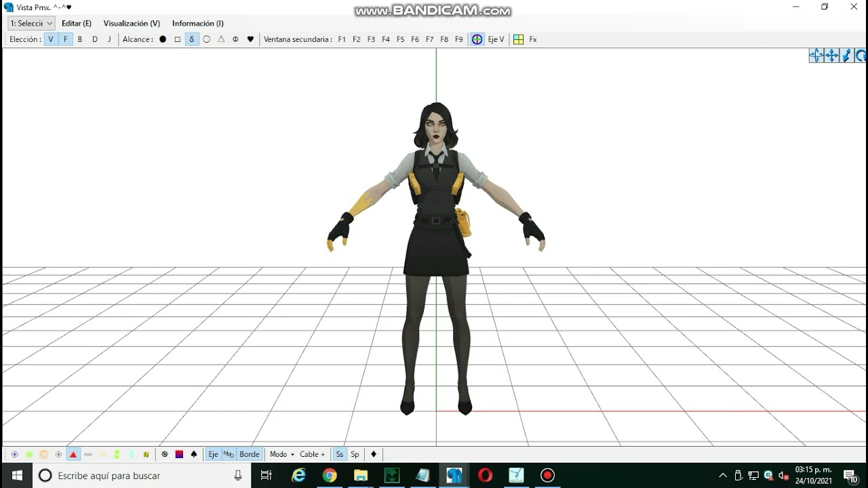Toggle the yellow stripes display icon

click(102, 454)
